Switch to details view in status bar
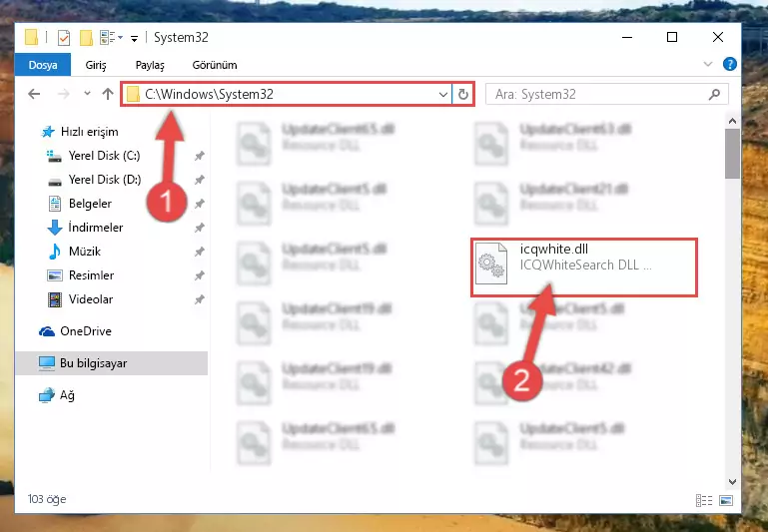The height and width of the screenshot is (532, 768). [704, 500]
